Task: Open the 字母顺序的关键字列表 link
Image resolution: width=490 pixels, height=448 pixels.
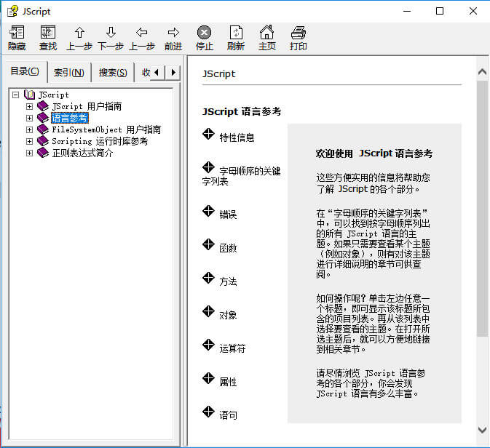Action: pos(241,176)
